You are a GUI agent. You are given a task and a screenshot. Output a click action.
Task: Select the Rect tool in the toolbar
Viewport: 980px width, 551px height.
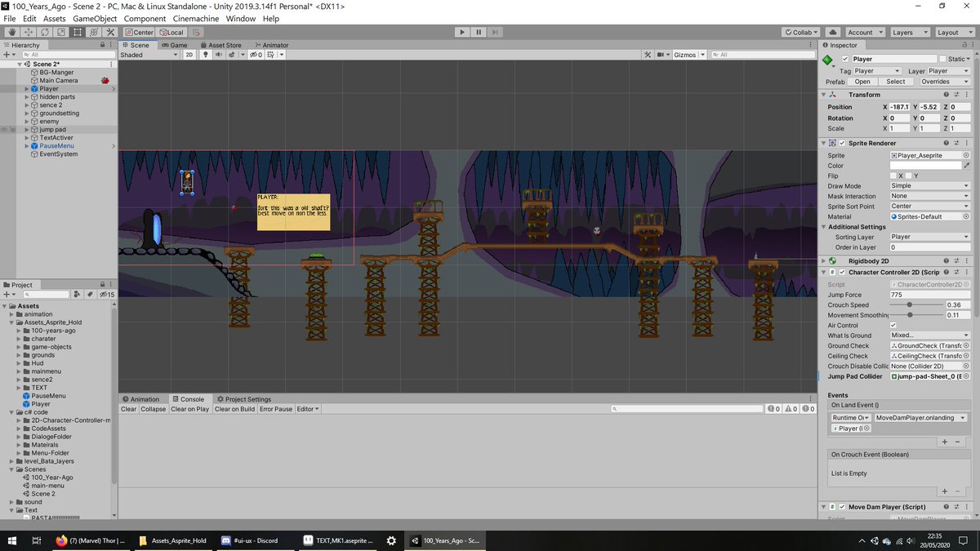tap(78, 32)
